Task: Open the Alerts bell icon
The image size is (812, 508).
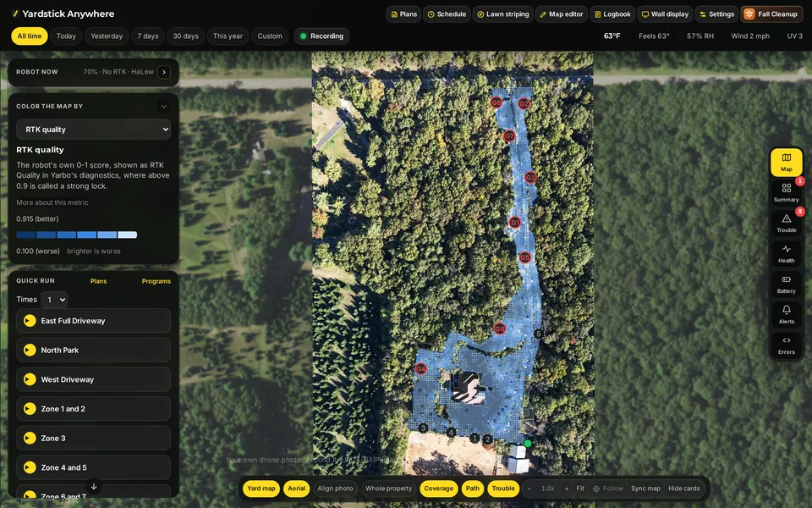Action: (x=786, y=315)
